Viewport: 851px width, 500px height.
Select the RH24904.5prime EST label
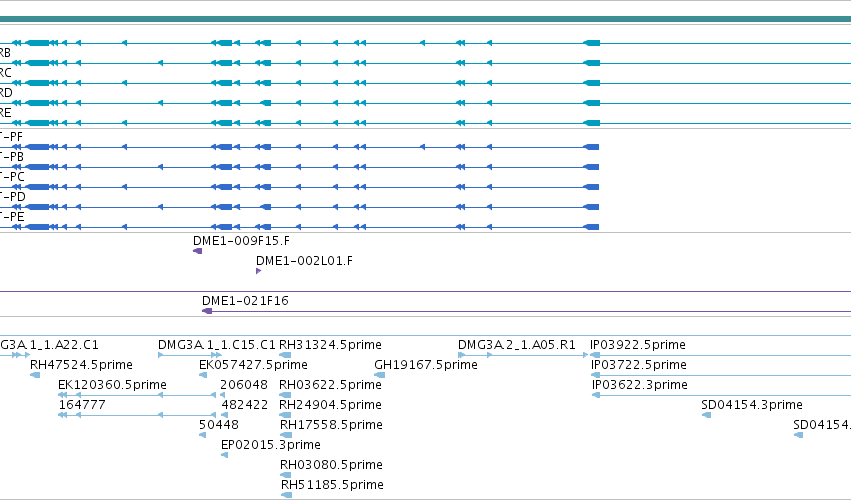click(x=330, y=405)
